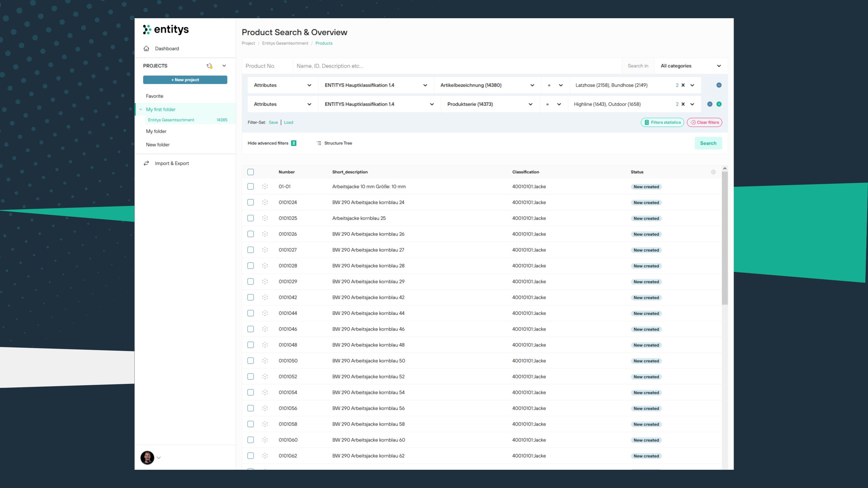Viewport: 868px width, 488px height.
Task: Collapse the My first folder tree item
Action: point(141,109)
